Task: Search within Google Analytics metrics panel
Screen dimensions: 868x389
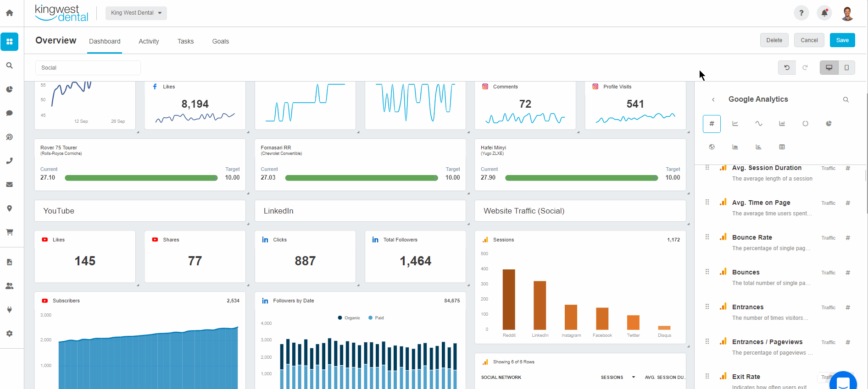Action: pos(846,100)
